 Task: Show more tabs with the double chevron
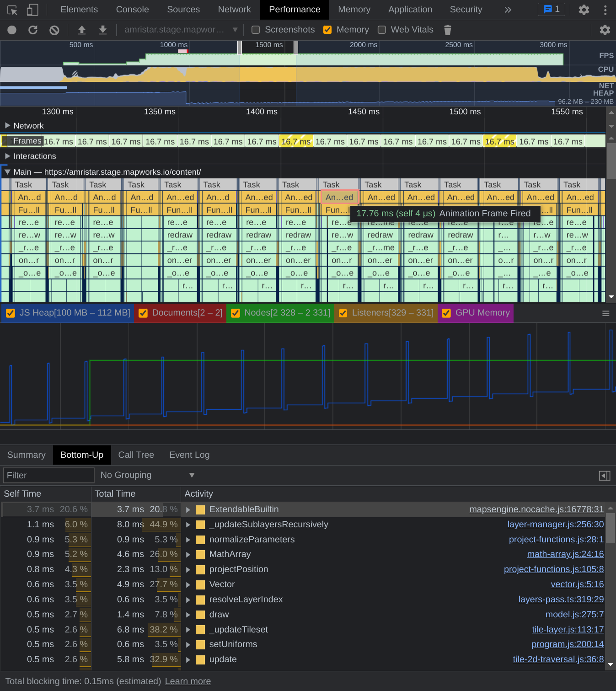click(x=508, y=10)
